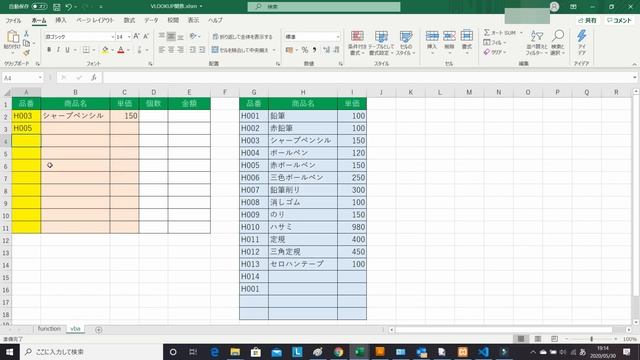The width and height of the screenshot is (640, 360).
Task: Open the File (ファイル) tab
Action: [x=13, y=20]
